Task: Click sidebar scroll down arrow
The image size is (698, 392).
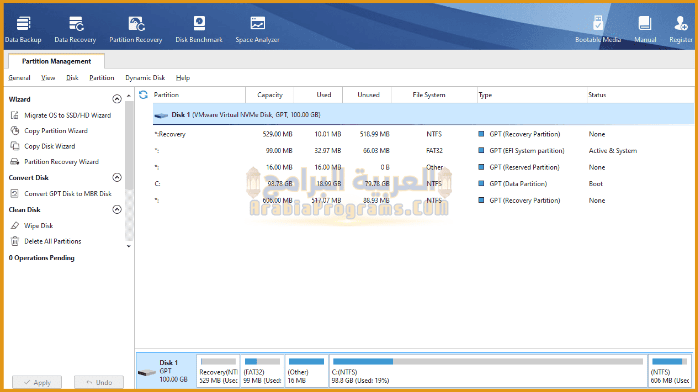Action: click(129, 246)
